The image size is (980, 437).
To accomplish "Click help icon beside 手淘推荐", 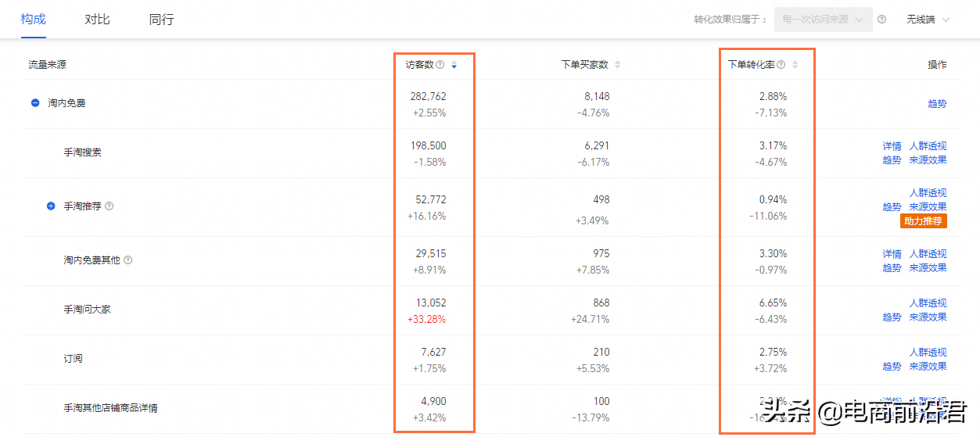I will (x=109, y=206).
